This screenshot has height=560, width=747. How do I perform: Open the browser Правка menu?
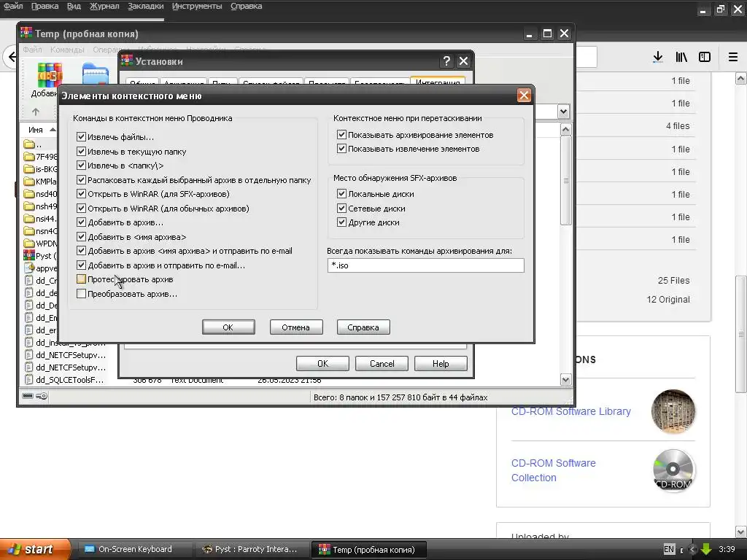(44, 6)
